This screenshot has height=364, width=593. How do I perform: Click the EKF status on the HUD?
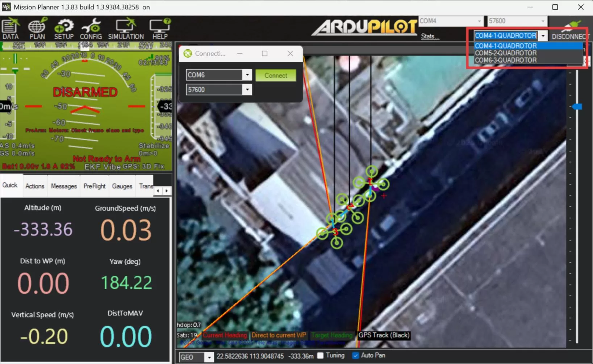[x=92, y=167]
